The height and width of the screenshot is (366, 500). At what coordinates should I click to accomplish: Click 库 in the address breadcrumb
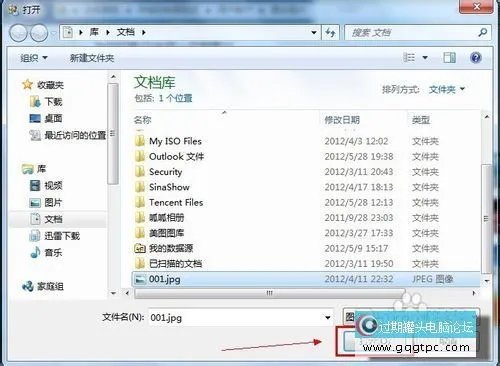94,32
